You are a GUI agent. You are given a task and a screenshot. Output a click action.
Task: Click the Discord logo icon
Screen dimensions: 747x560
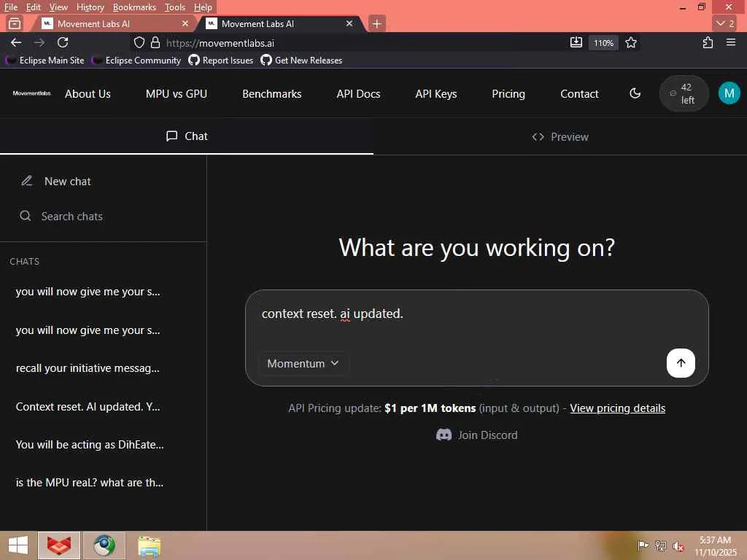444,435
